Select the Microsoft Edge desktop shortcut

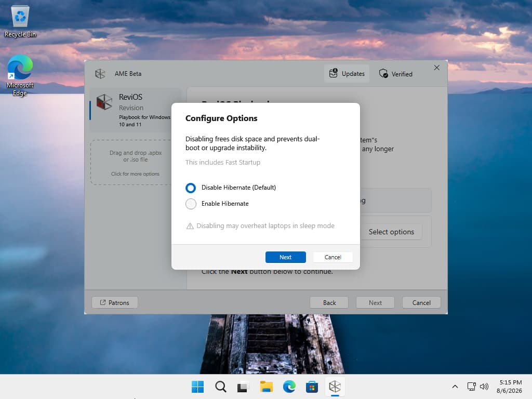pos(20,75)
